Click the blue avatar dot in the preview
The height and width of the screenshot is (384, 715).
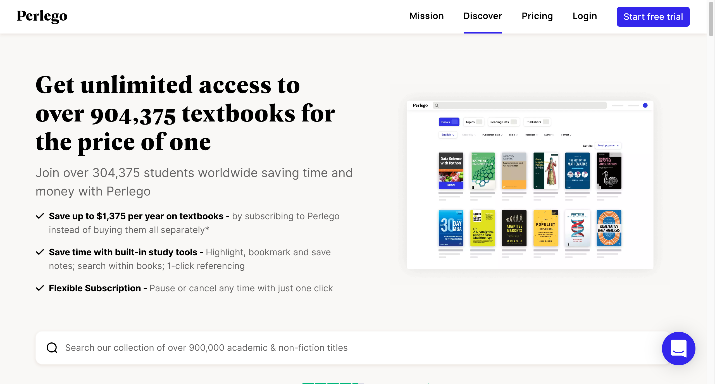645,105
